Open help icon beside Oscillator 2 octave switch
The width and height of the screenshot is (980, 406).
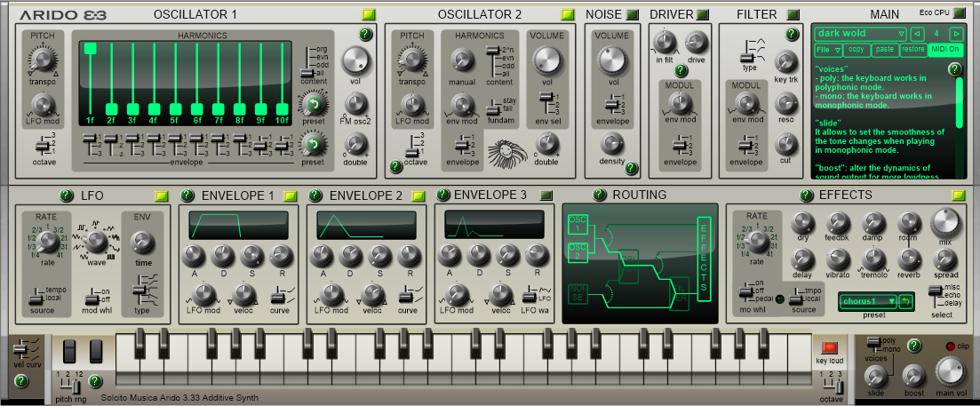(395, 166)
